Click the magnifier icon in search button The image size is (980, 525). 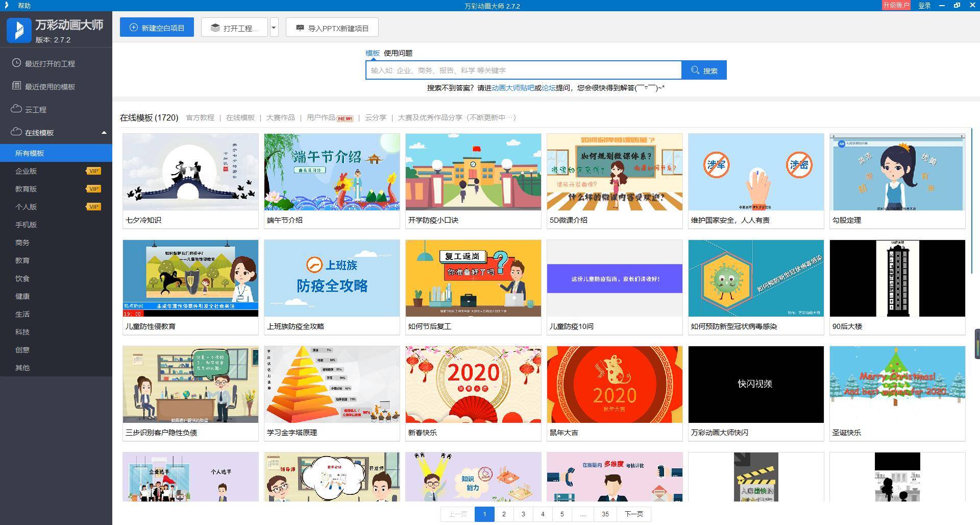[695, 70]
